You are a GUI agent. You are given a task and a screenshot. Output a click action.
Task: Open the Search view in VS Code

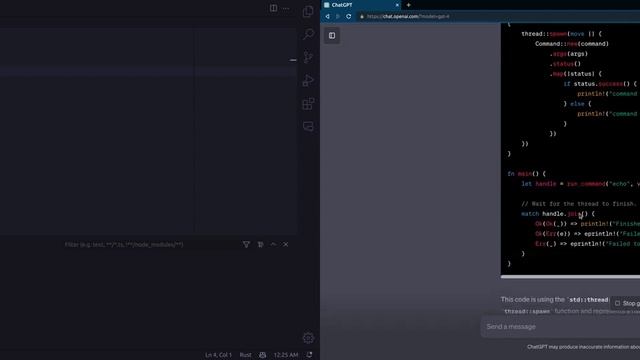tap(309, 34)
